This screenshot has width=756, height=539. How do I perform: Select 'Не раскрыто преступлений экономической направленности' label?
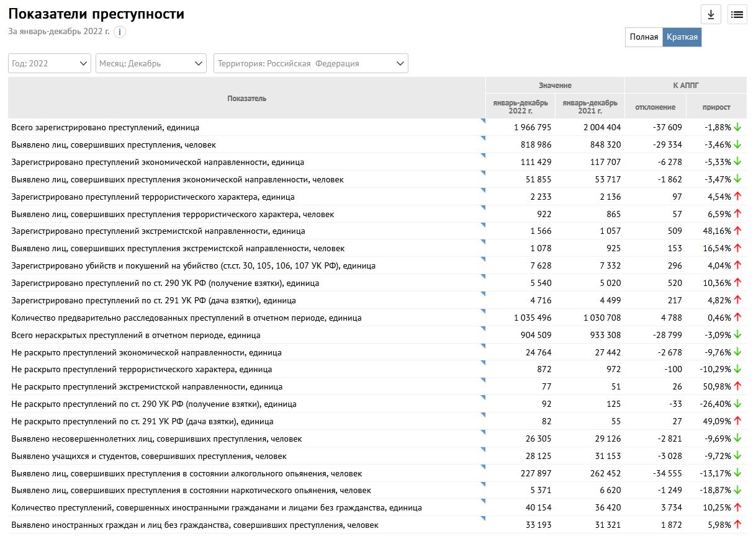pos(146,352)
